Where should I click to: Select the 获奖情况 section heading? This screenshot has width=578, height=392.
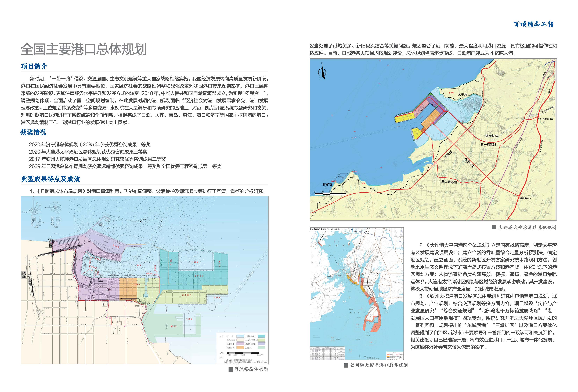click(33, 132)
